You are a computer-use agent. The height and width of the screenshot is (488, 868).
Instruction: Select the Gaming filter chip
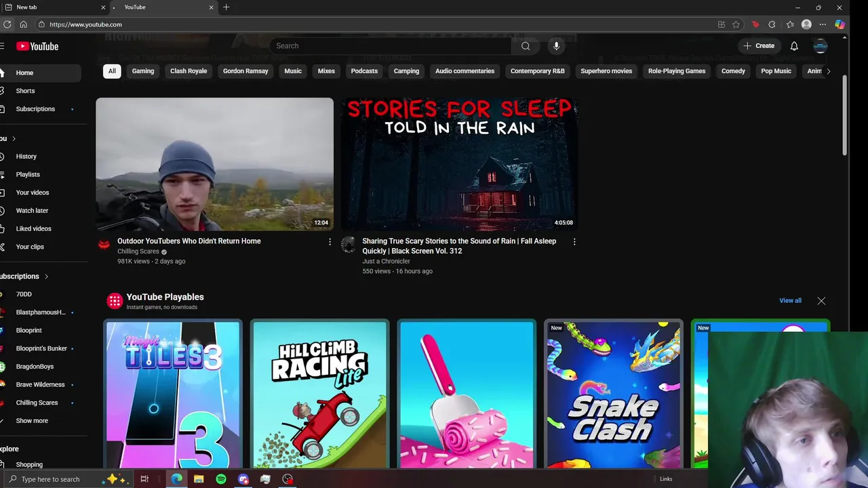click(x=143, y=71)
